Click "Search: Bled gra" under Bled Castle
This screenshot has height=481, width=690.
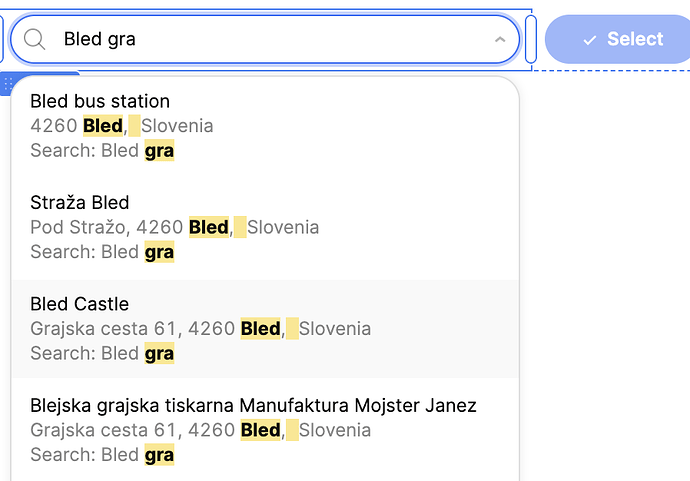click(x=102, y=353)
